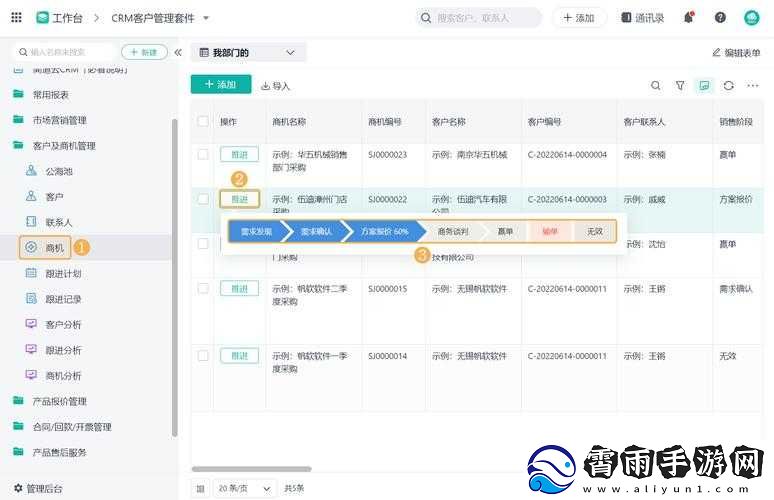Click the 工作台 workbench icon

click(x=42, y=18)
